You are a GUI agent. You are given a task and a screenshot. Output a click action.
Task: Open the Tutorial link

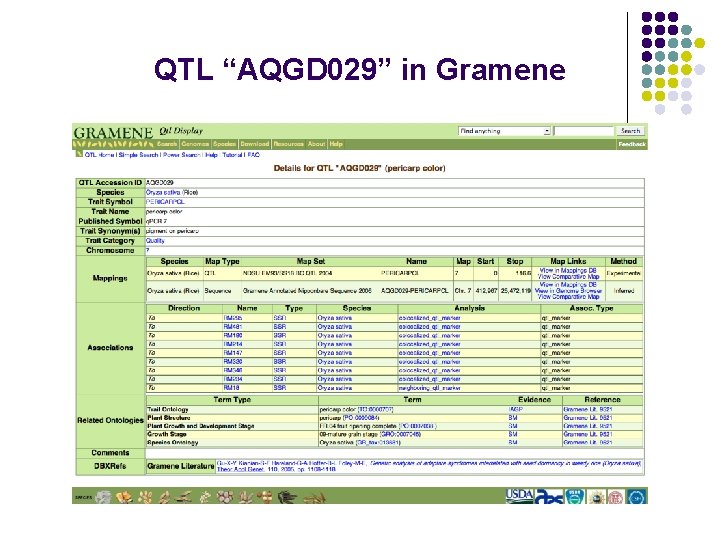click(x=233, y=155)
